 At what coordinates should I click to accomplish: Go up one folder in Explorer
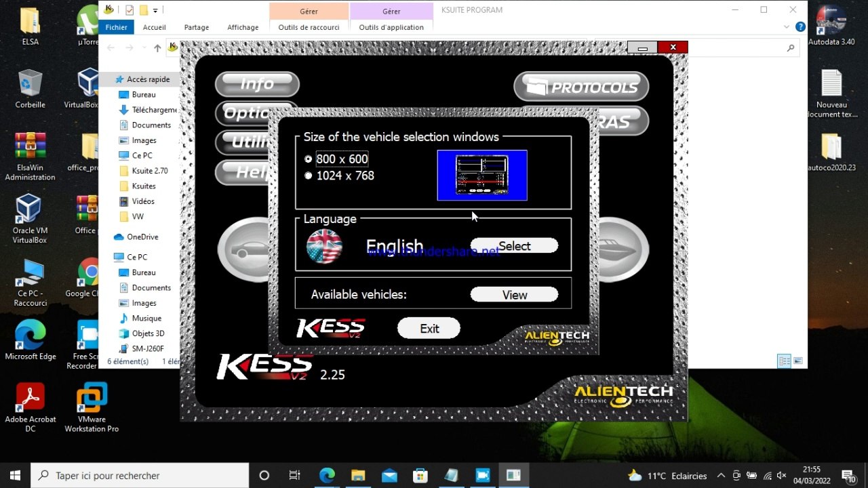tap(157, 48)
